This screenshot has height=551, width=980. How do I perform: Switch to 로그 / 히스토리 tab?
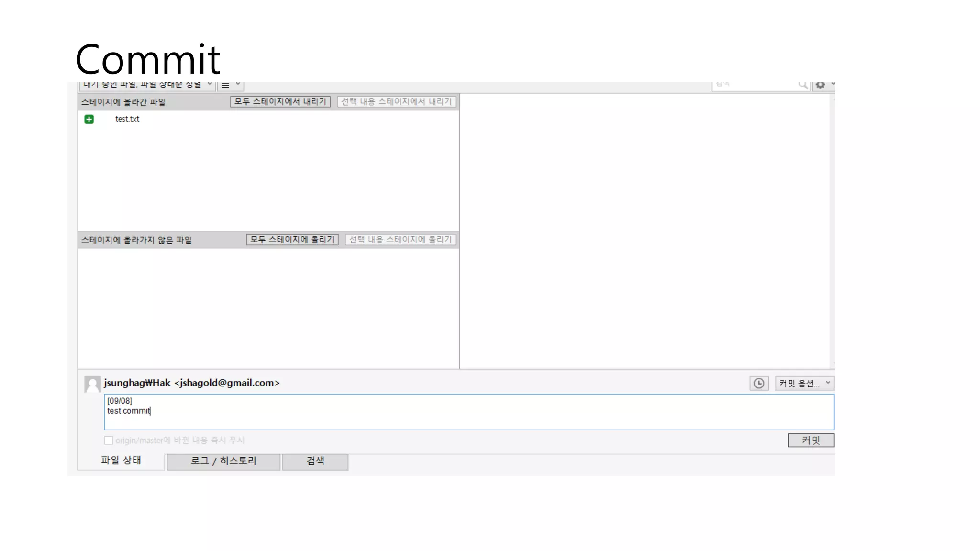(223, 461)
